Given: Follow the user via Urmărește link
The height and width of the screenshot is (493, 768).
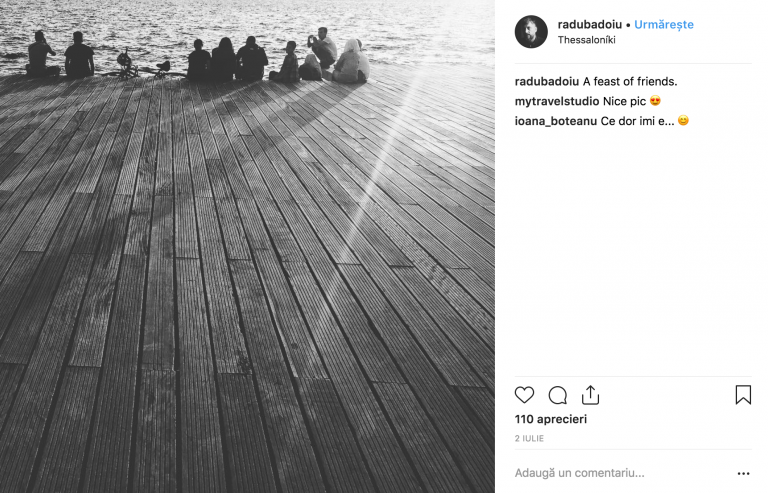Looking at the screenshot, I should point(664,24).
